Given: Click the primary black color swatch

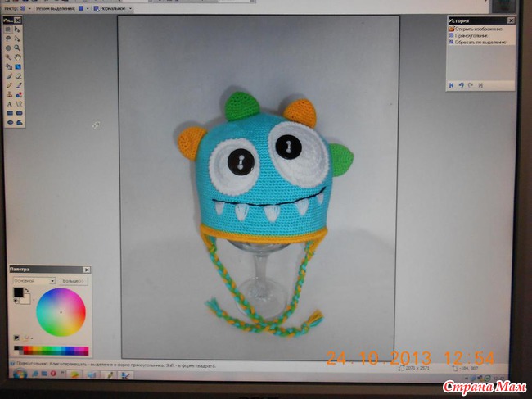Looking at the screenshot, I should pos(17,292).
